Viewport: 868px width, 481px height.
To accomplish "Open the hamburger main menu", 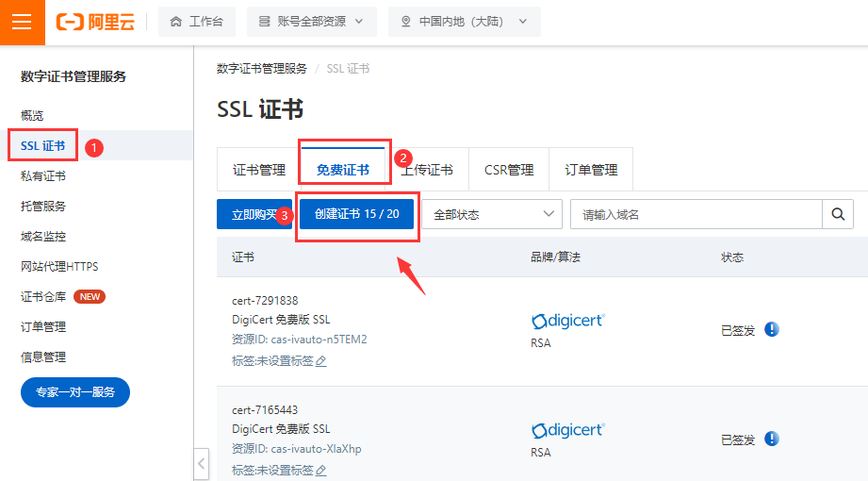I will pyautogui.click(x=22, y=23).
